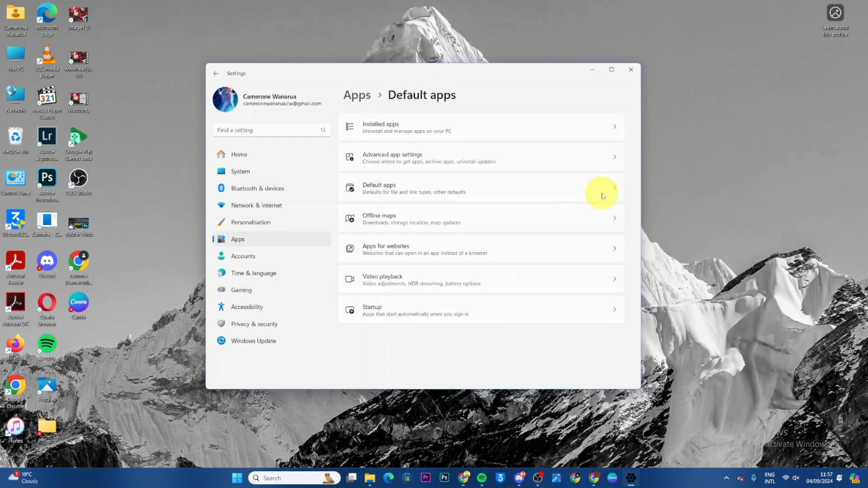Open Task View from the taskbar

click(352, 478)
